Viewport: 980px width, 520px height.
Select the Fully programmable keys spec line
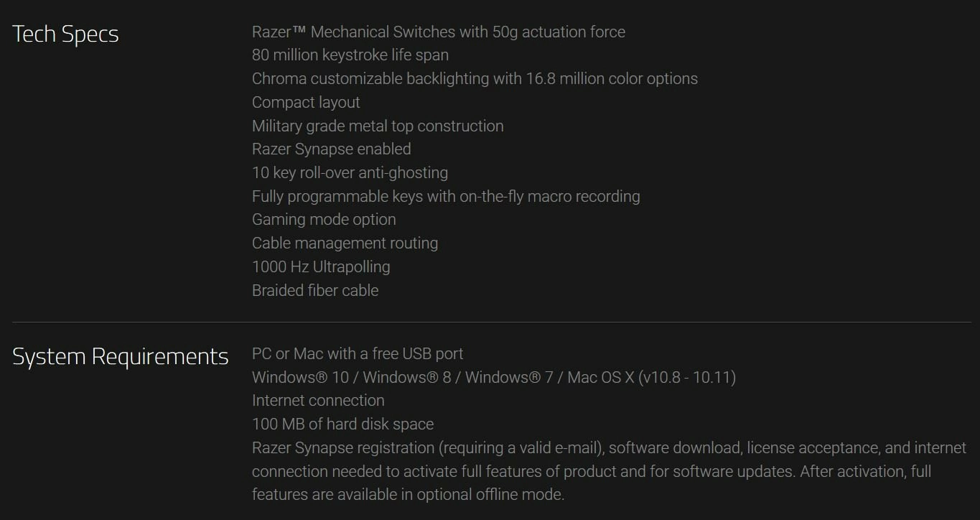(445, 197)
